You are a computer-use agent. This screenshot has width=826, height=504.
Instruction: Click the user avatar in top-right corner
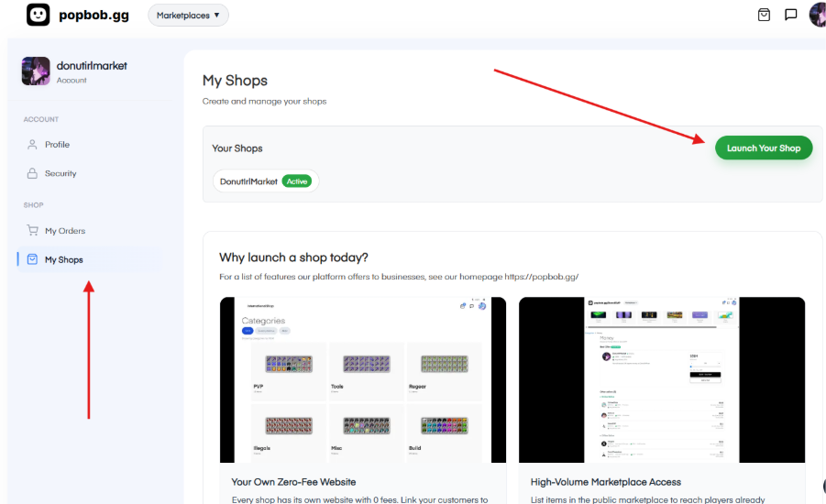click(818, 15)
